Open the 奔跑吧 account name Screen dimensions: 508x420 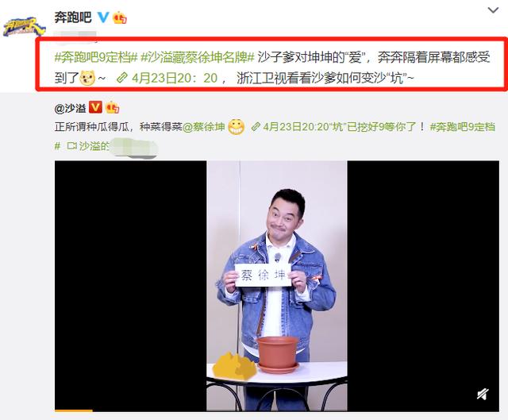pos(73,17)
